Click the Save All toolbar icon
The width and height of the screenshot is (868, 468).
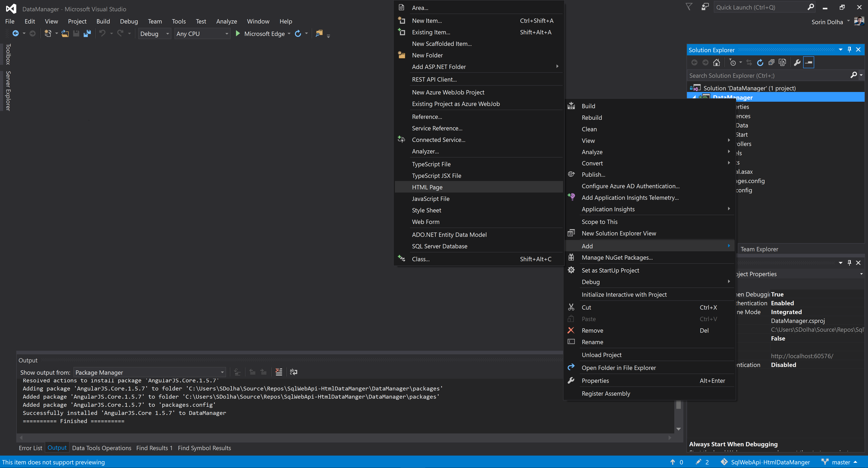pyautogui.click(x=87, y=33)
